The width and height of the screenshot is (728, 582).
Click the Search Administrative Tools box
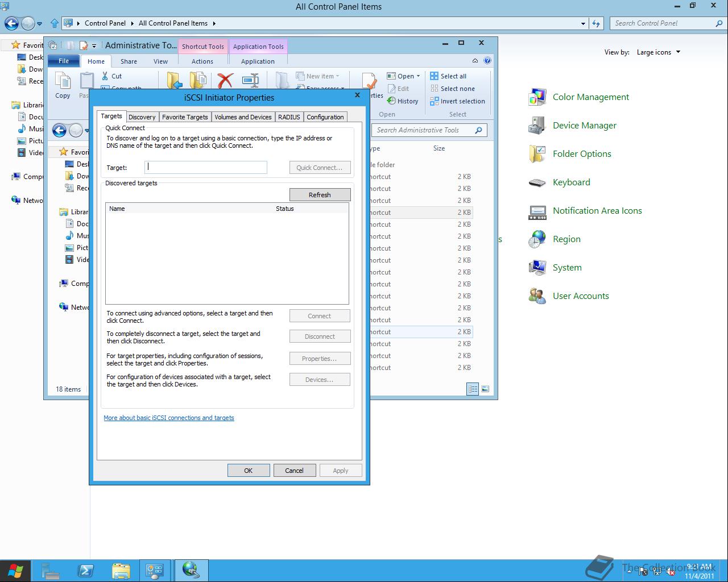(x=429, y=130)
